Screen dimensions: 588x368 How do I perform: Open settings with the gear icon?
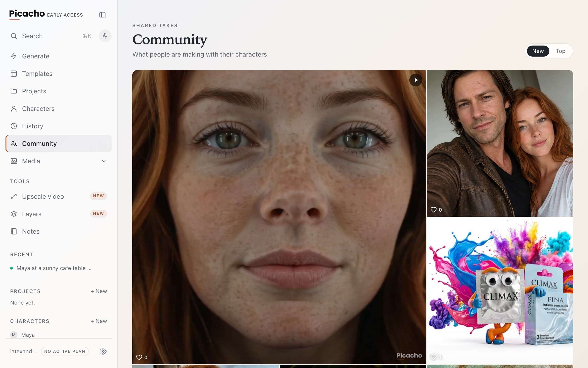point(103,351)
